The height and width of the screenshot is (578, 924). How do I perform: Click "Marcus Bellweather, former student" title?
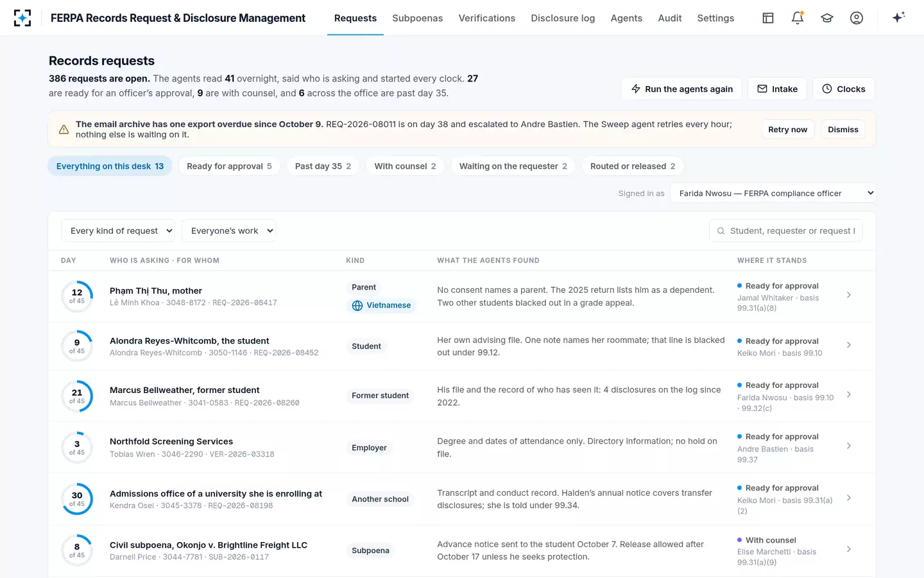[x=185, y=390]
